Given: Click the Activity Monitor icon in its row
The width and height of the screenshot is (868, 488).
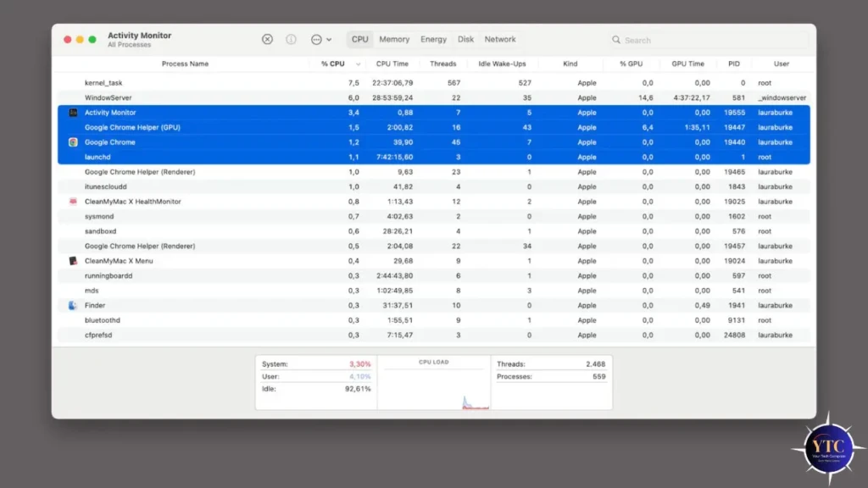Looking at the screenshot, I should (73, 113).
